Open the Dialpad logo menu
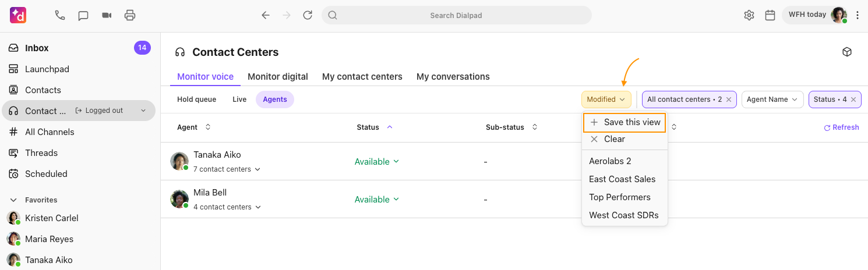This screenshot has width=868, height=270. [18, 15]
